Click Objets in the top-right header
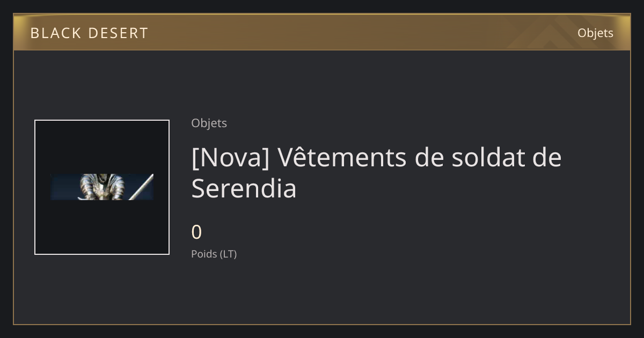The width and height of the screenshot is (644, 338). click(595, 33)
